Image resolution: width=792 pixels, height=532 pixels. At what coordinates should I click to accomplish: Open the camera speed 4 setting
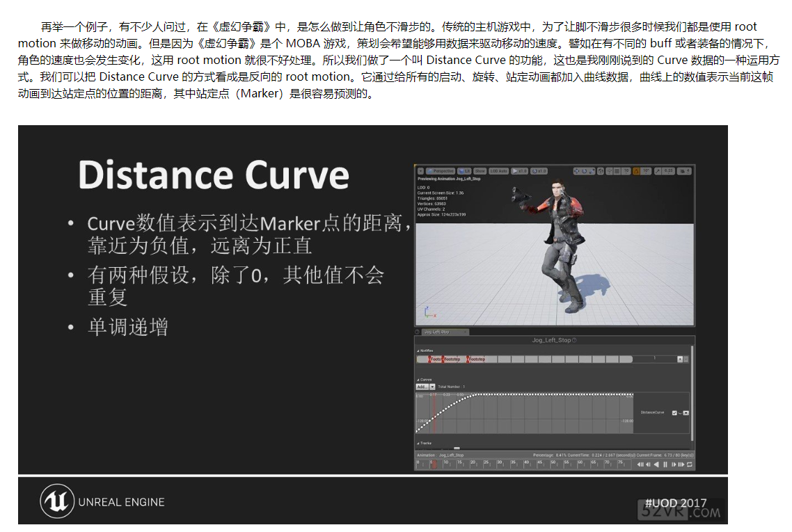click(684, 171)
